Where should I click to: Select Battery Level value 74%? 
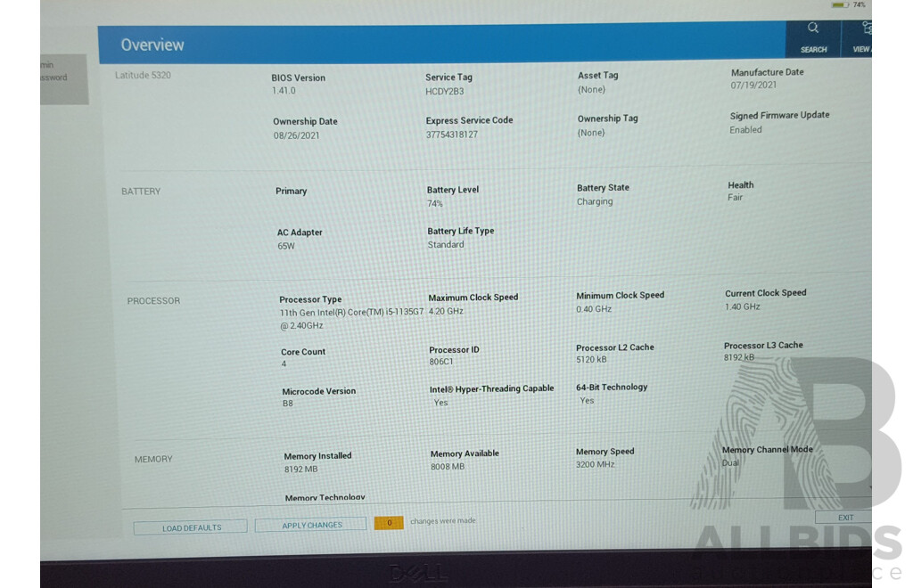[435, 203]
